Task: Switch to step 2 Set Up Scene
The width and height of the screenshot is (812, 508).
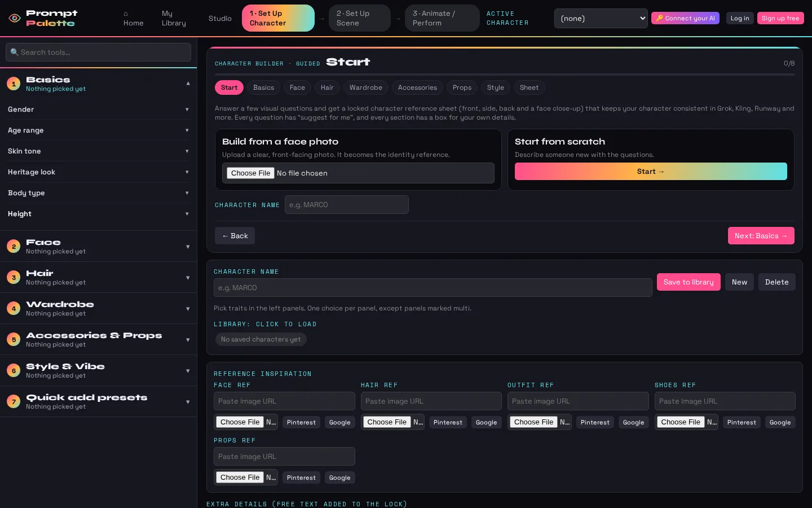Action: pos(359,18)
